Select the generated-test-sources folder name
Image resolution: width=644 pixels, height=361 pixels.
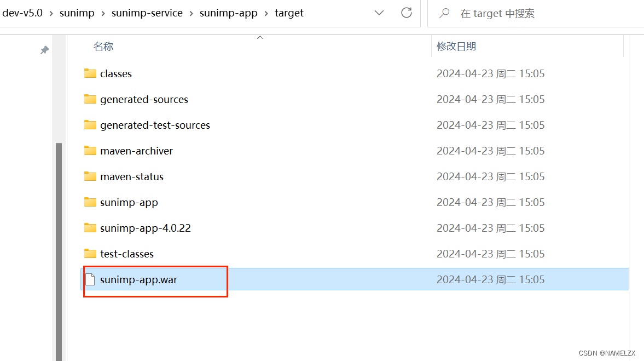[x=155, y=125]
